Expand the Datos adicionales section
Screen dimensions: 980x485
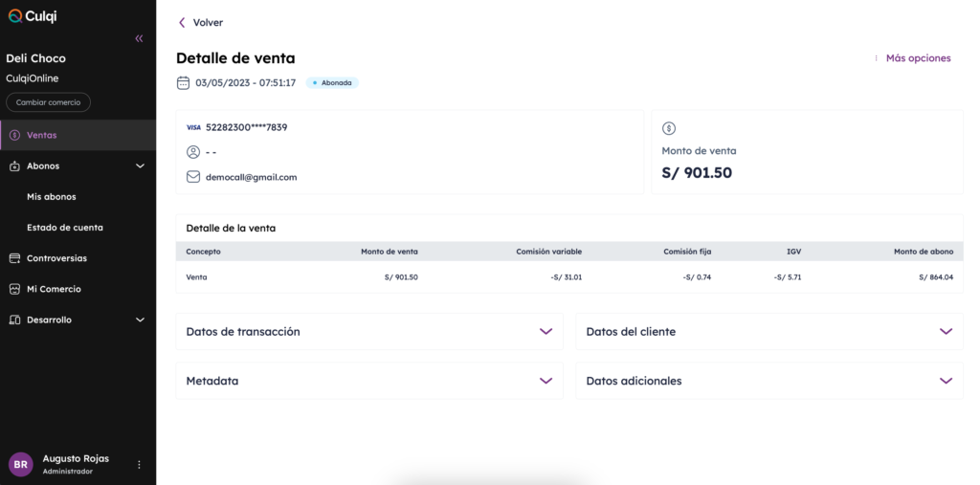coord(769,381)
